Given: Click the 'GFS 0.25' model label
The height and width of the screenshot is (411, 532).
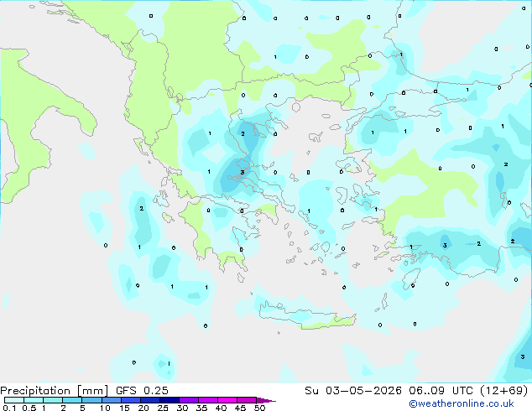Looking at the screenshot, I should click(x=142, y=390).
